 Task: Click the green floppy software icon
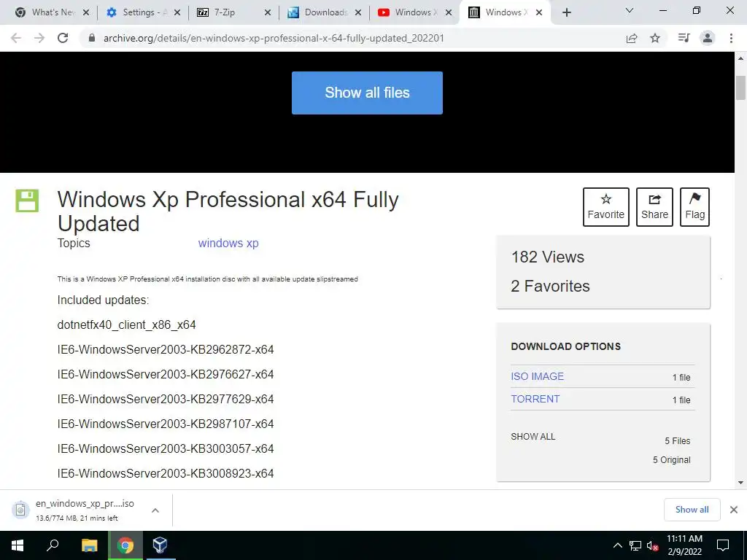point(27,201)
